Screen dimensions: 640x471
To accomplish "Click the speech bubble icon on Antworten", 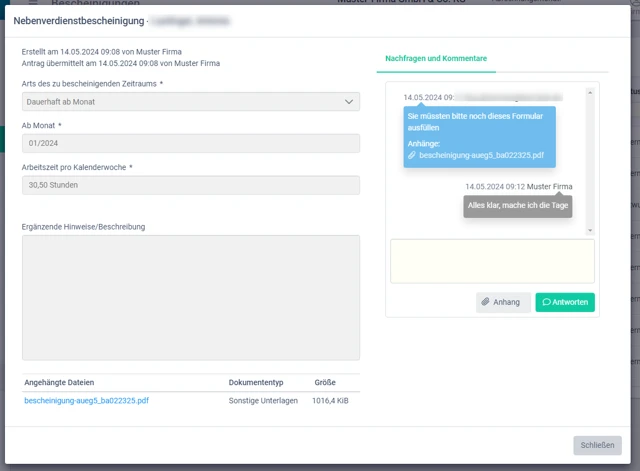I will pyautogui.click(x=546, y=302).
